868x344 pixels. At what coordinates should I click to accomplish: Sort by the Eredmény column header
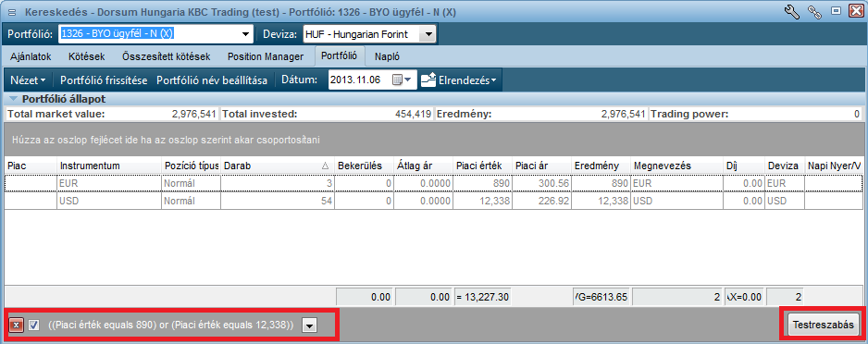click(601, 166)
